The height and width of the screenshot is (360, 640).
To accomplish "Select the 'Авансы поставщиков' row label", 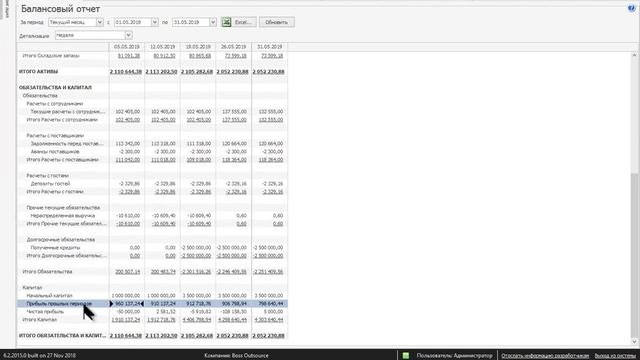I will pyautogui.click(x=55, y=151).
